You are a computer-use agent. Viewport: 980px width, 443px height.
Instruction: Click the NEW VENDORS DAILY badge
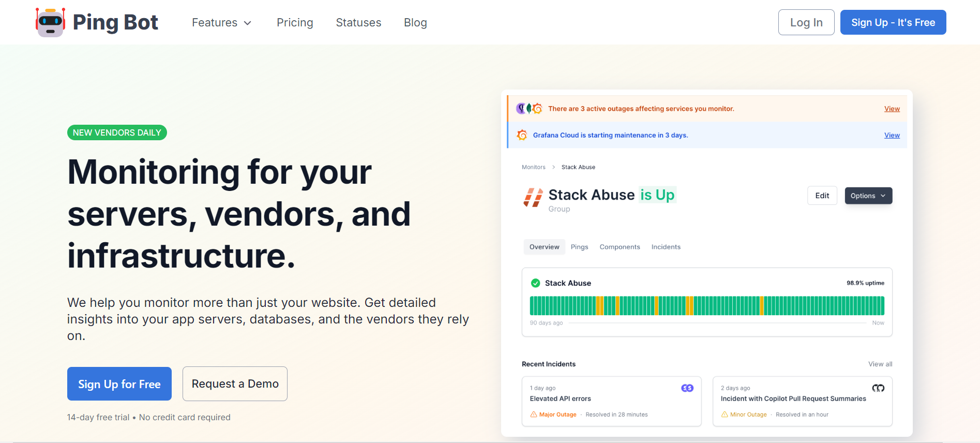[117, 132]
